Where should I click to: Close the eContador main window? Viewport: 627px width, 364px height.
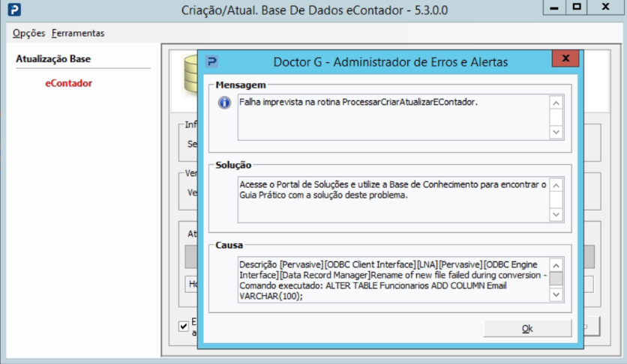(606, 7)
